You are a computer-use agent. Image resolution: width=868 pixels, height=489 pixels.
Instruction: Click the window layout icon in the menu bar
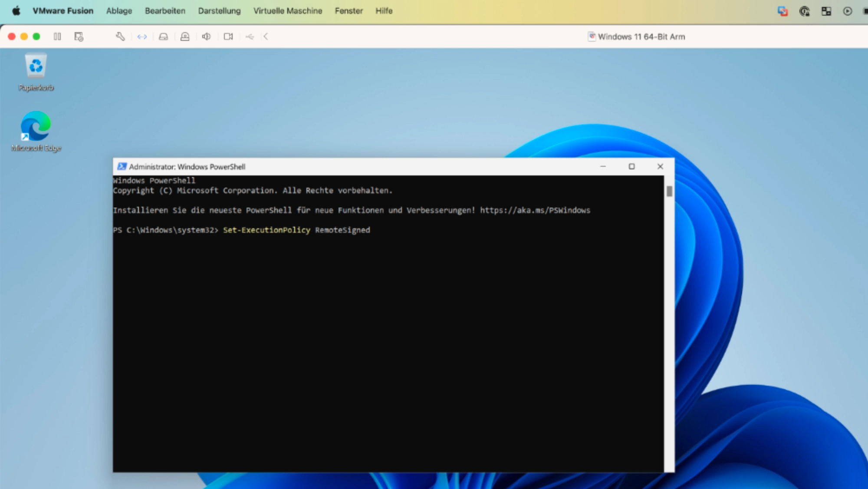pos(826,11)
